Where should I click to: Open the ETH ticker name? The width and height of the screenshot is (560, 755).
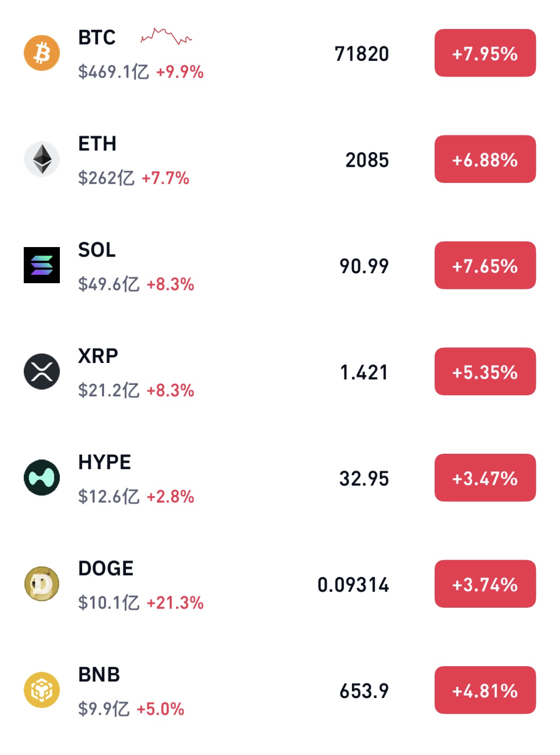pyautogui.click(x=97, y=143)
